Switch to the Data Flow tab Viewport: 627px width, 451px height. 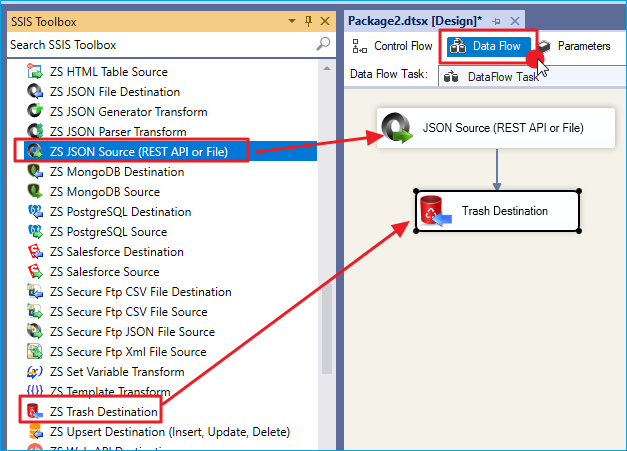coord(486,46)
